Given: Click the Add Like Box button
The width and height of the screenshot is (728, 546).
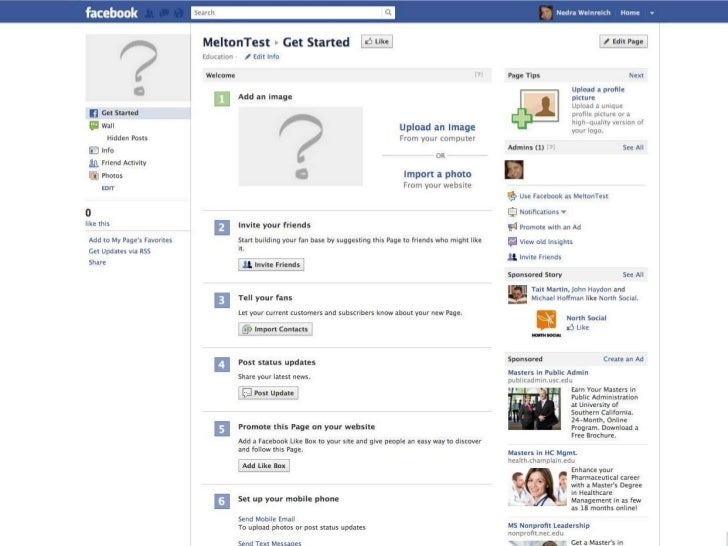Looking at the screenshot, I should 264,466.
